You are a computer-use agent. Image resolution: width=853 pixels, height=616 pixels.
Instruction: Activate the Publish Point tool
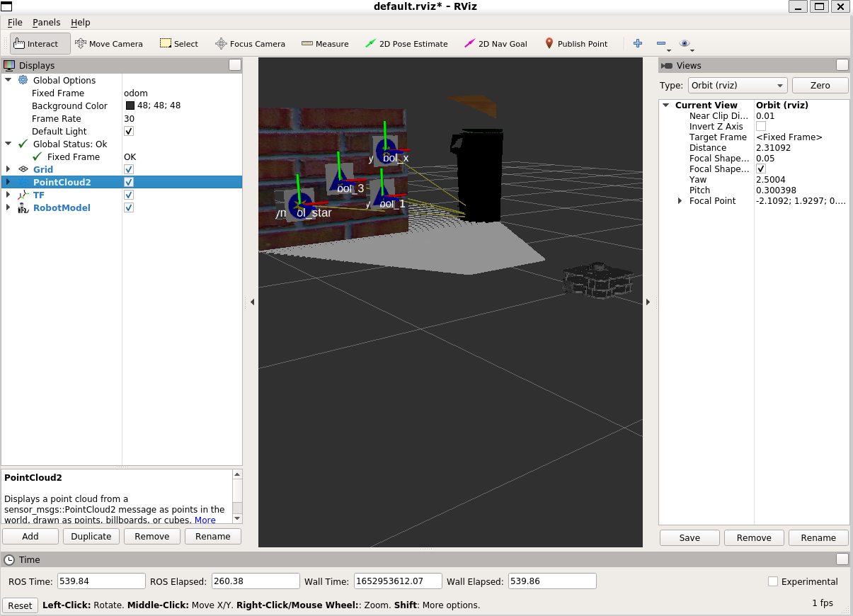point(577,43)
